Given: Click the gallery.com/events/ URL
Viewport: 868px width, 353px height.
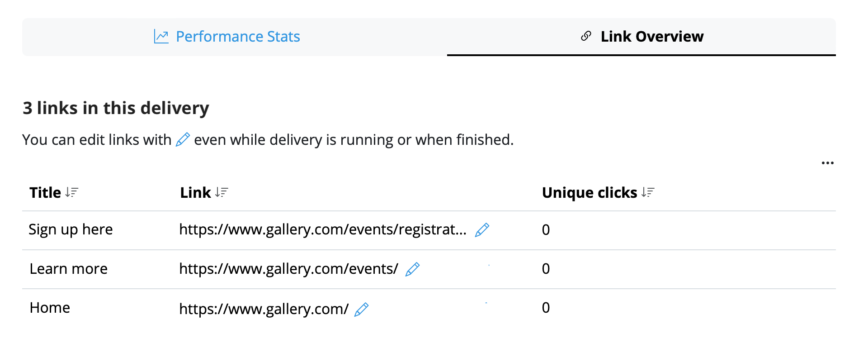Looking at the screenshot, I should pyautogui.click(x=289, y=269).
